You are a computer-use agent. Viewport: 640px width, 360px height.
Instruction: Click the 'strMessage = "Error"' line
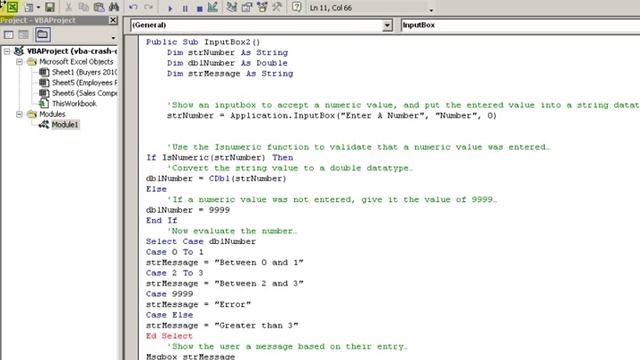coord(198,304)
